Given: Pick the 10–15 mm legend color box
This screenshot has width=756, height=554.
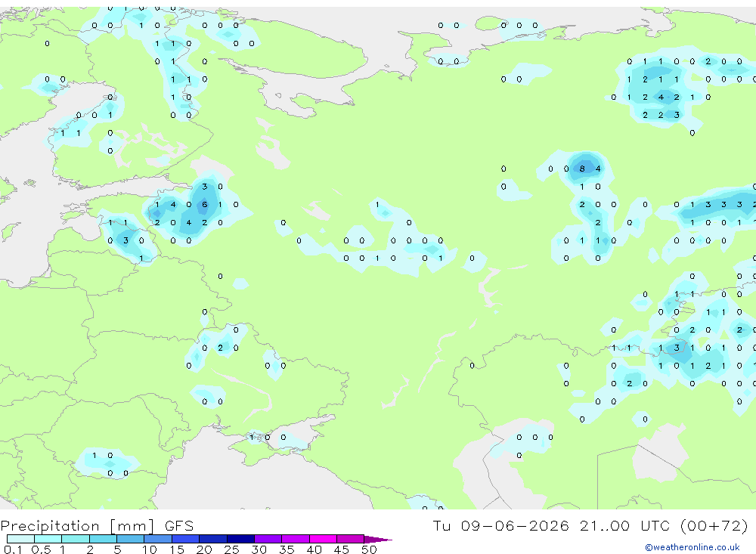Looking at the screenshot, I should pos(158,539).
